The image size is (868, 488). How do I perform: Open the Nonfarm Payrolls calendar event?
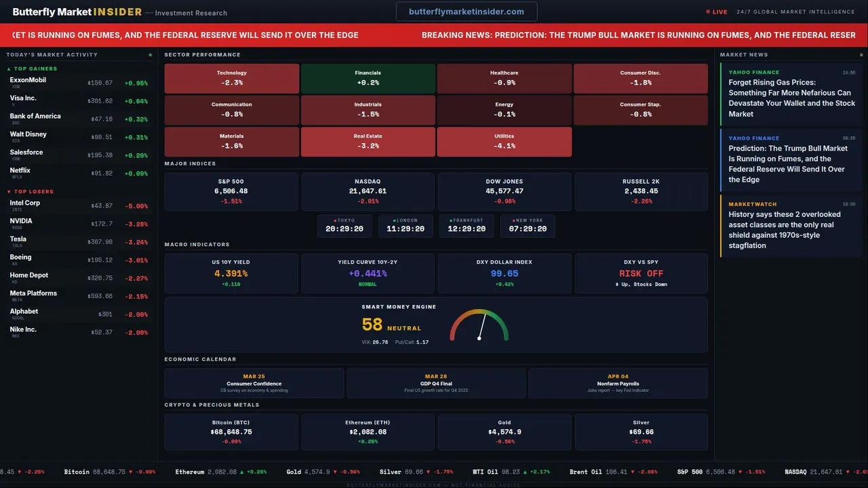click(618, 383)
